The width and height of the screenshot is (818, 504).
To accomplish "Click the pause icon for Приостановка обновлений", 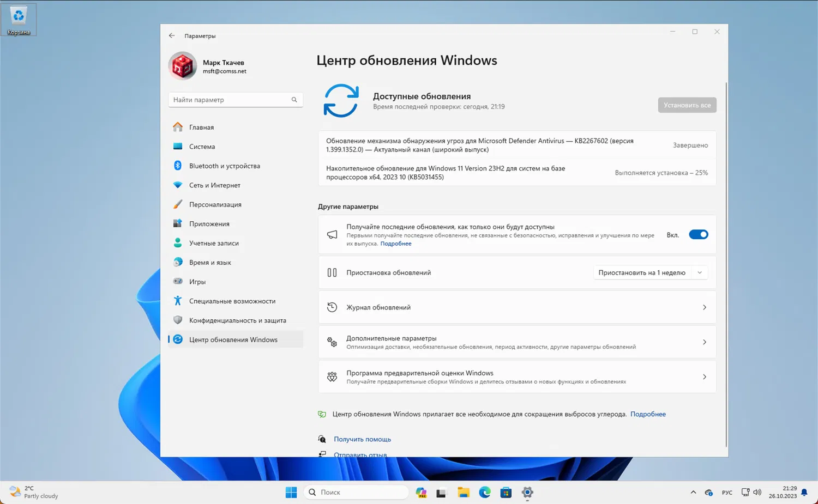I will tap(332, 272).
